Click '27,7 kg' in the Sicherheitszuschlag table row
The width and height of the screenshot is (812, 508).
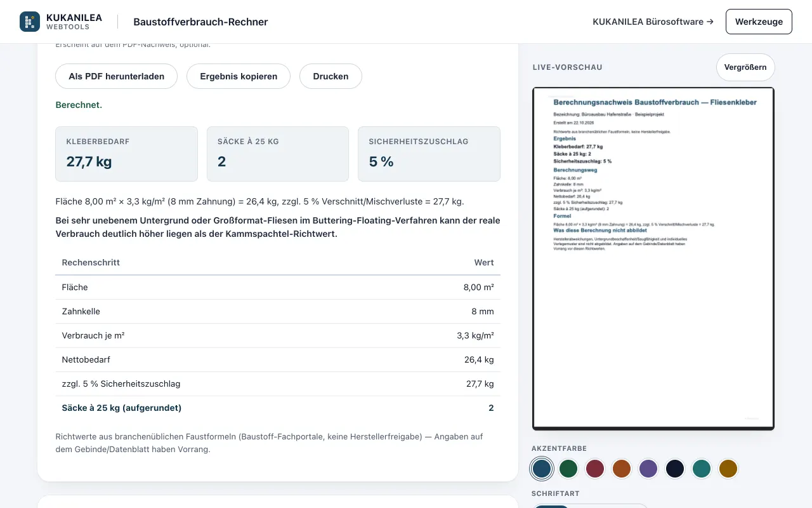[480, 384]
